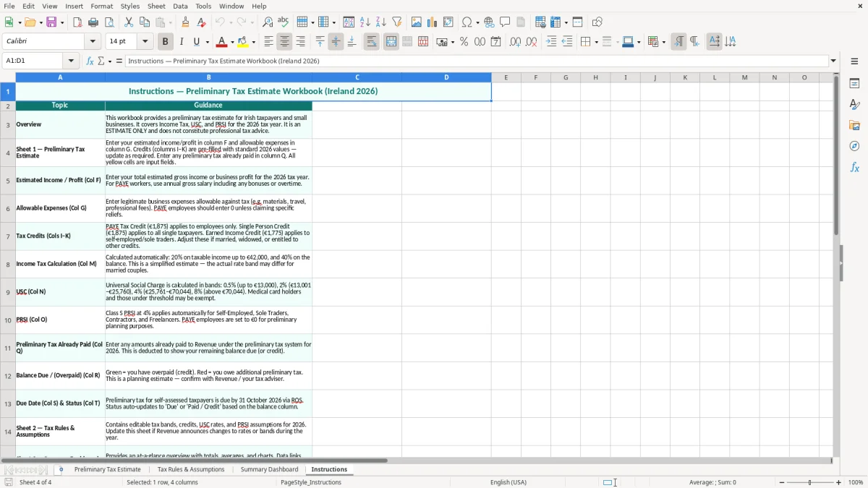Expand the Name Box dropdown

pos(71,61)
